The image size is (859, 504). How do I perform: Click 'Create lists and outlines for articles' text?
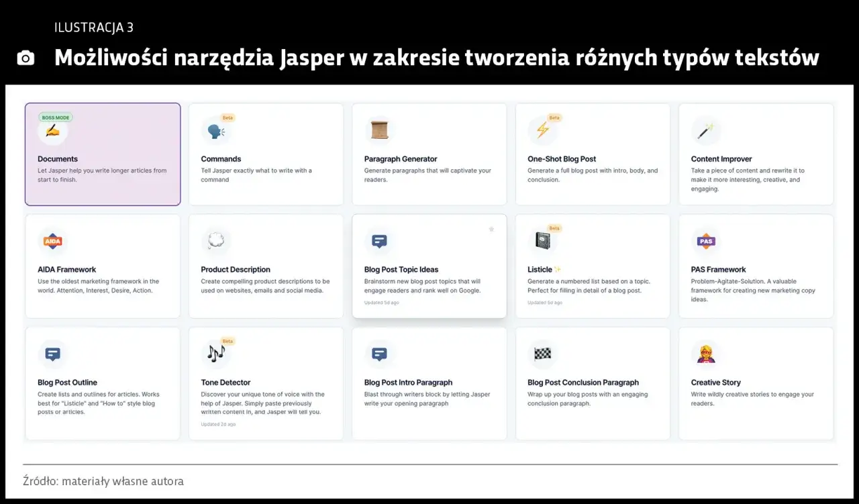coord(99,403)
